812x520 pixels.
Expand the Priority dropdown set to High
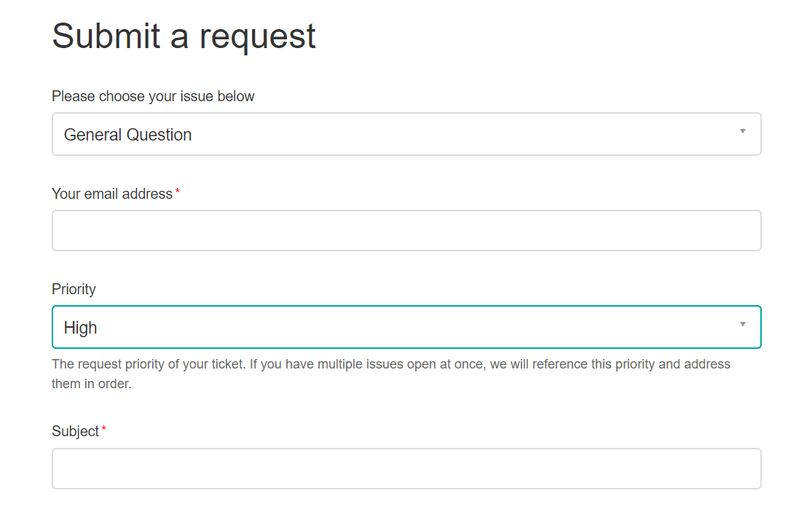[x=406, y=327]
